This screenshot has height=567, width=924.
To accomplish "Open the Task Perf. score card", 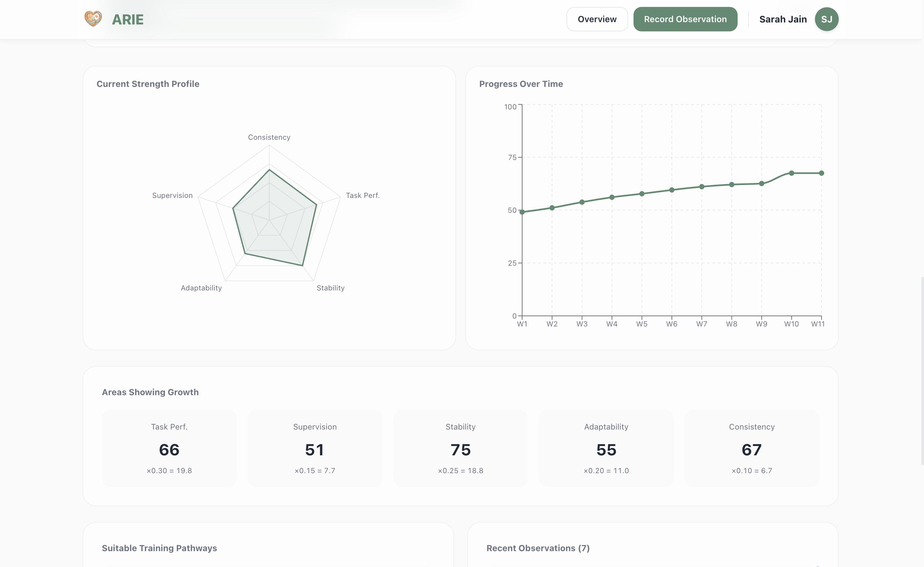I will [x=169, y=448].
